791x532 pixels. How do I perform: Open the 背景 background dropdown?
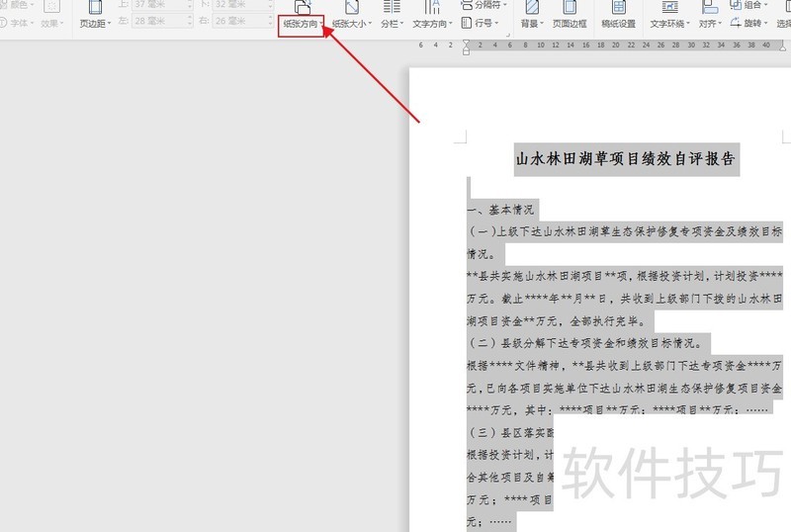532,24
